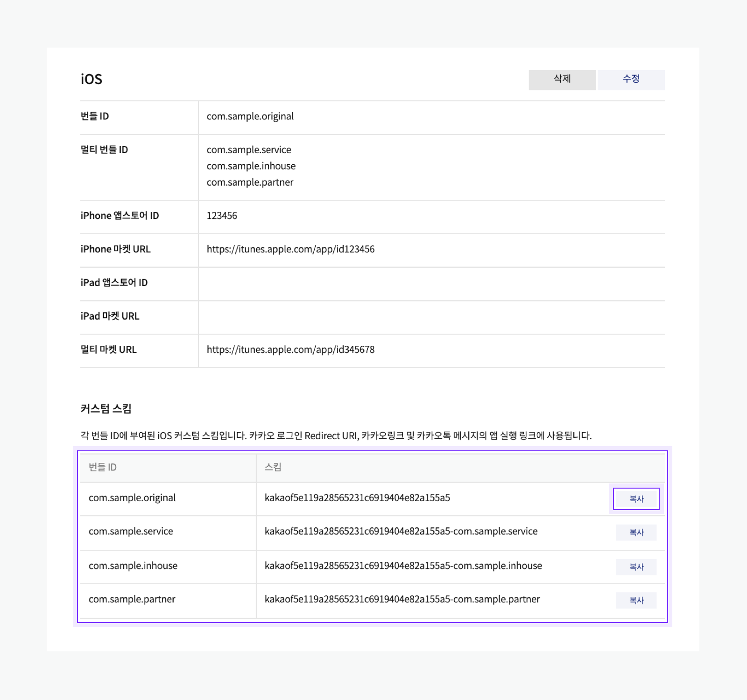The height and width of the screenshot is (700, 747).
Task: Click the 삭제 (delete) button
Action: [562, 80]
